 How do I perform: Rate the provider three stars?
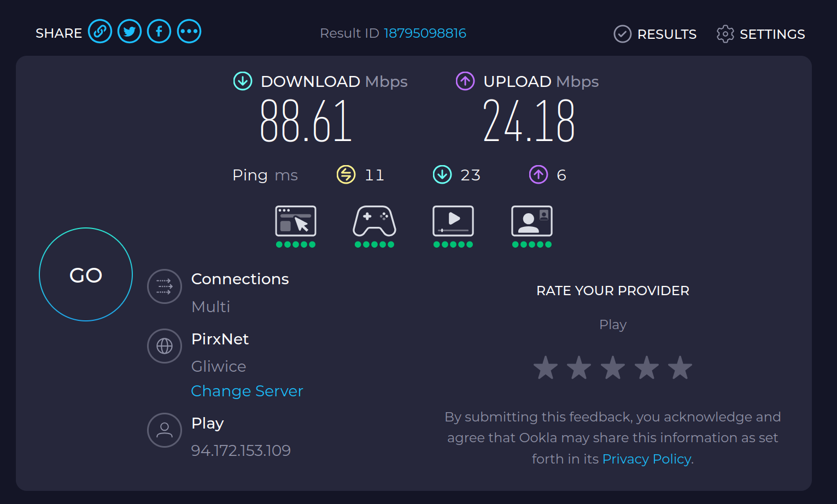[x=613, y=368]
